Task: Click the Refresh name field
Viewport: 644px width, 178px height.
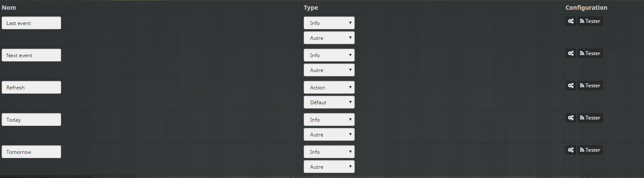Action: click(x=31, y=87)
